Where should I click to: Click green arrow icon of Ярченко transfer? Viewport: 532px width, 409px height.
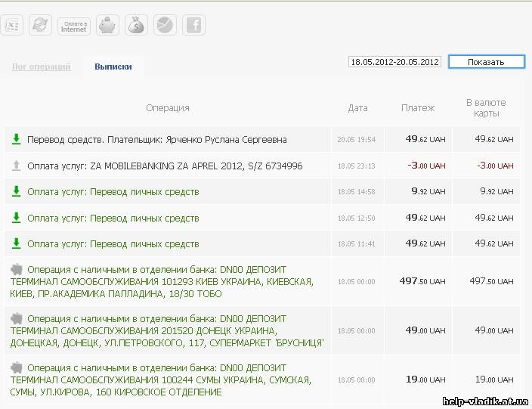(16, 139)
